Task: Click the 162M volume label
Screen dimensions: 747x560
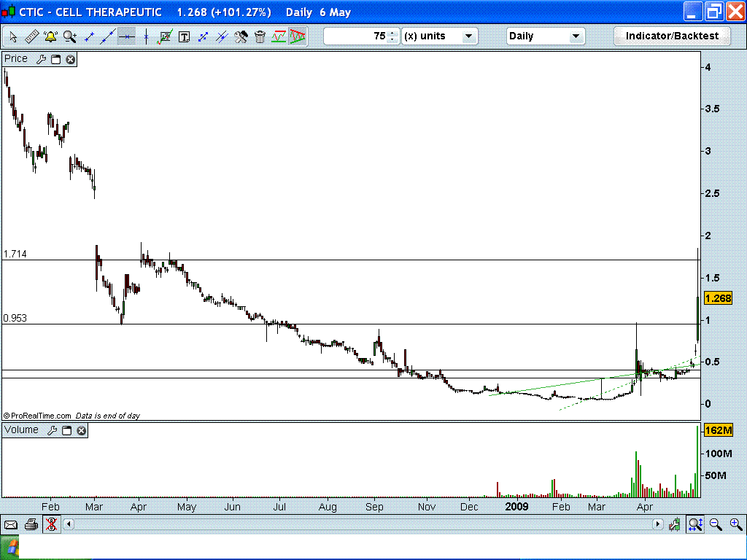Action: pyautogui.click(x=718, y=430)
